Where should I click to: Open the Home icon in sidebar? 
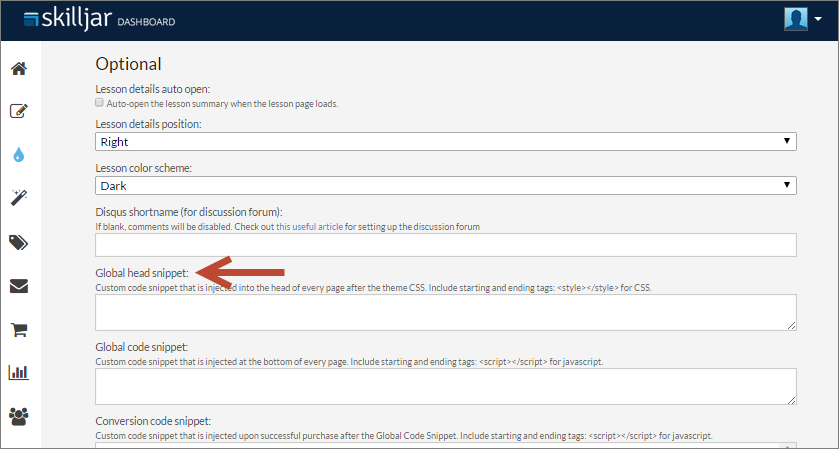pyautogui.click(x=19, y=69)
